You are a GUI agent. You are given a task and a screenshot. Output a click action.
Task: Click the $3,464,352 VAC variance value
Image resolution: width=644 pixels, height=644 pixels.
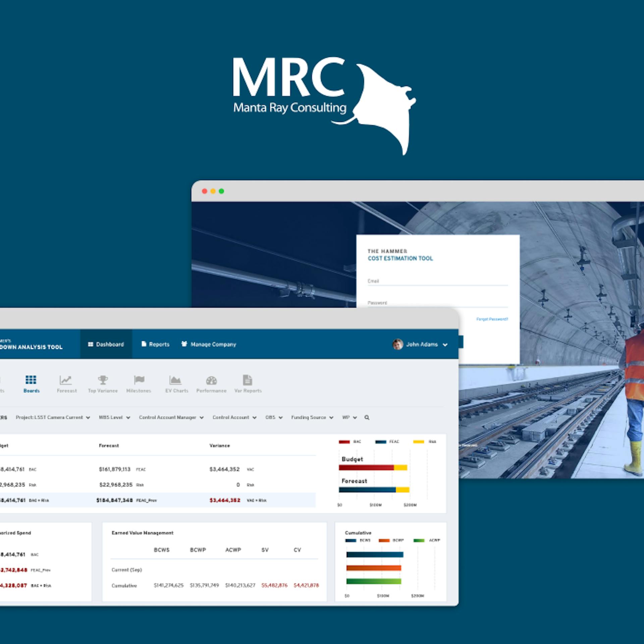[x=224, y=469]
